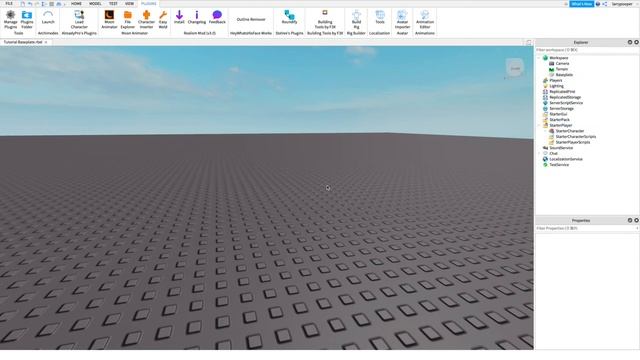
Task: Click the Realism Mod Install button
Action: click(179, 17)
